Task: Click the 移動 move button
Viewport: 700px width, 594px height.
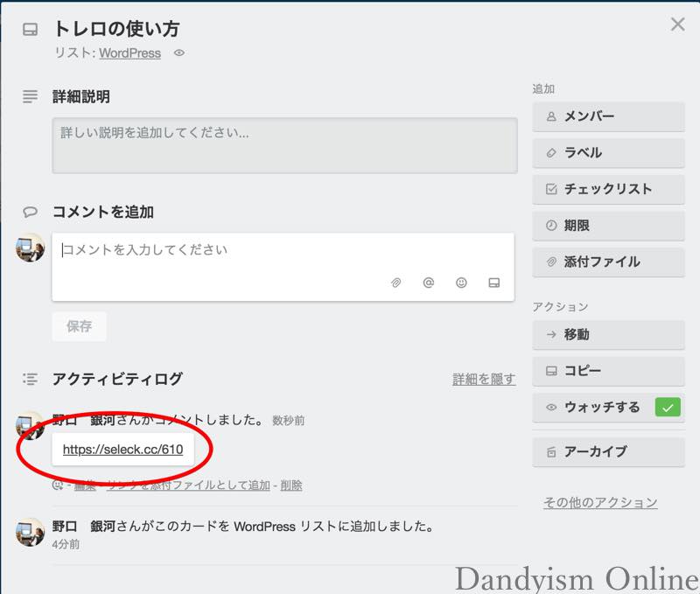Action: pyautogui.click(x=608, y=334)
